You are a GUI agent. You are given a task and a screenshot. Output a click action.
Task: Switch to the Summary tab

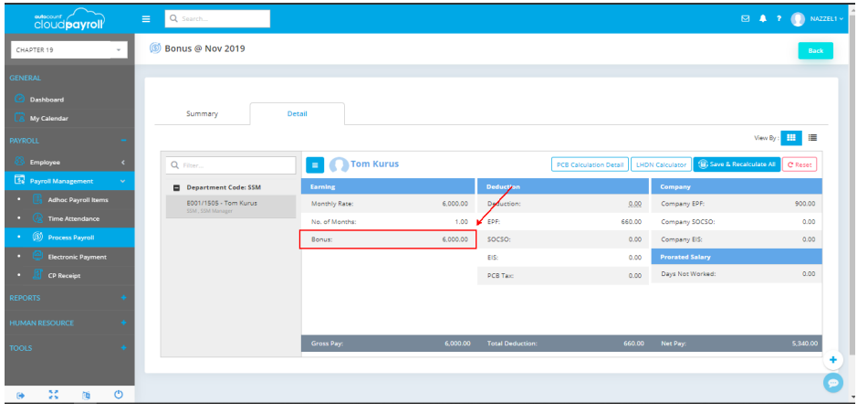coord(202,114)
